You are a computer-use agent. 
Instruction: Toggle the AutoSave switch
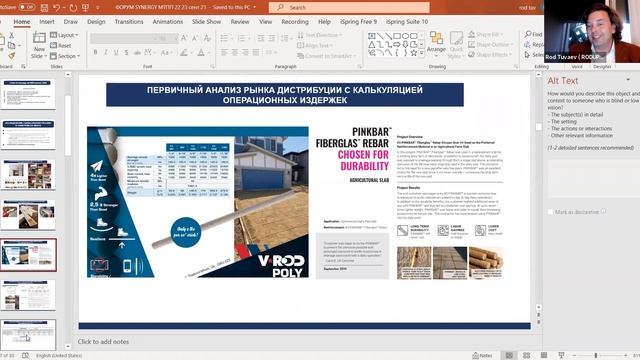pos(27,7)
